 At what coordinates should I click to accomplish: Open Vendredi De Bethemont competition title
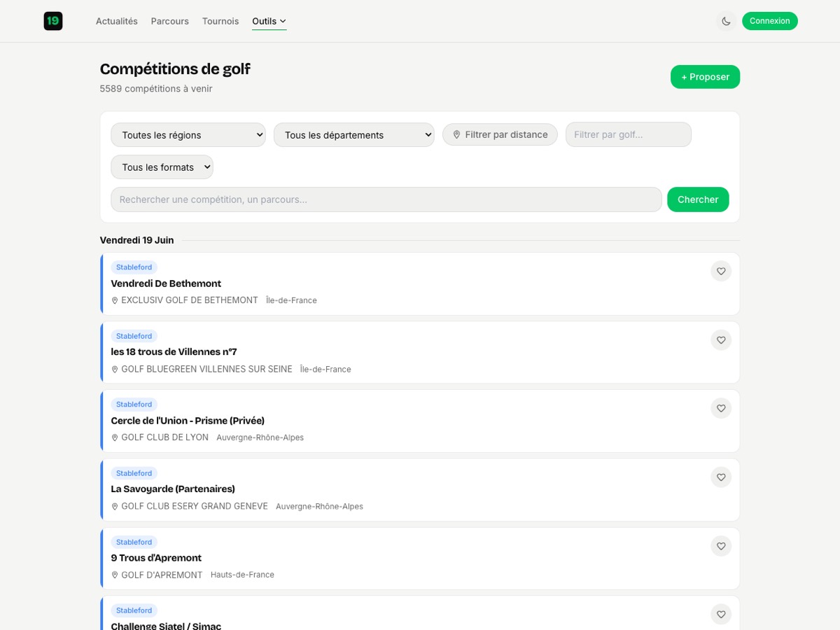[x=166, y=283]
